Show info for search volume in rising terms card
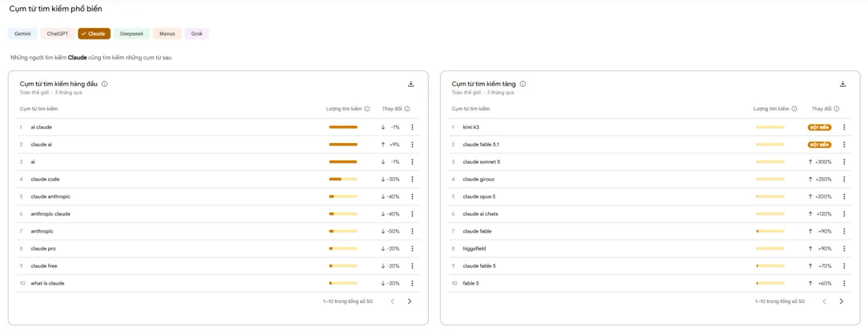This screenshot has width=868, height=336. pyautogui.click(x=794, y=109)
